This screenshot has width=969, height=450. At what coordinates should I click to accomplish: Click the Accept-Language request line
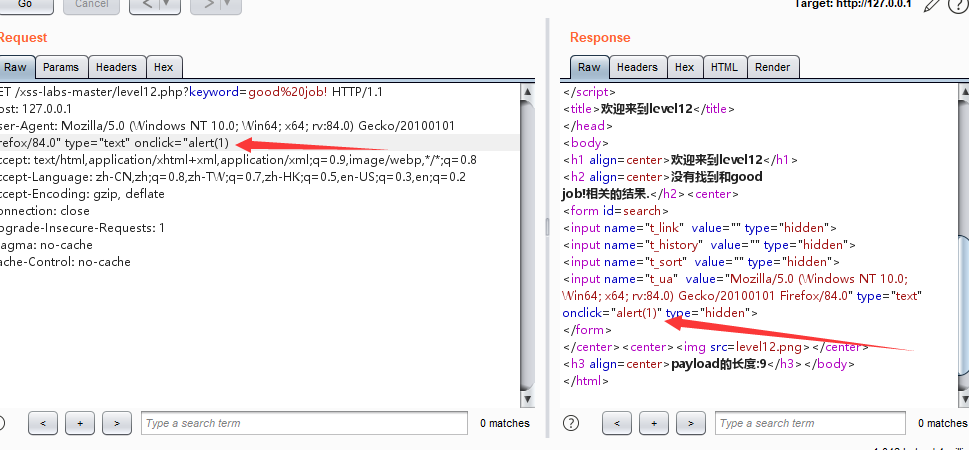coord(232,177)
